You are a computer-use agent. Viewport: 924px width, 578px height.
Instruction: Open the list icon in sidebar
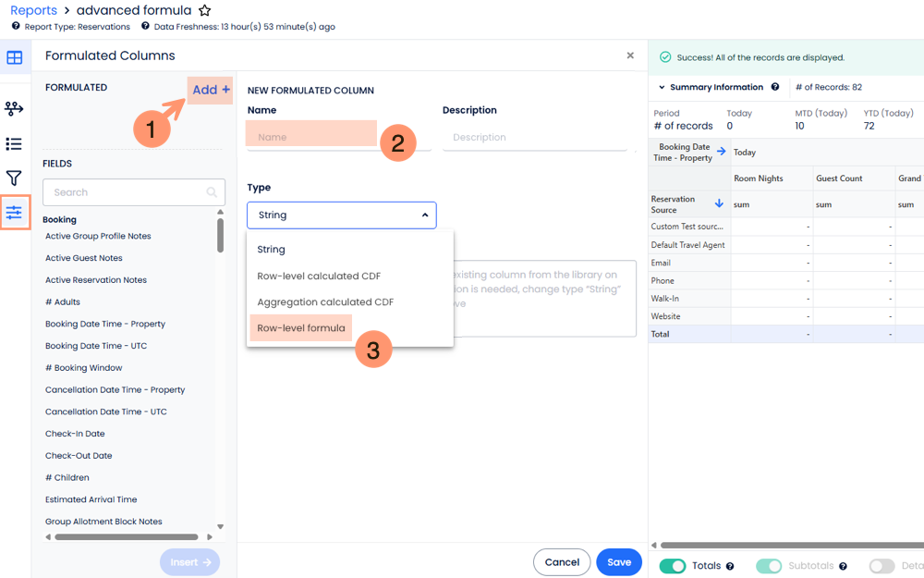[14, 144]
